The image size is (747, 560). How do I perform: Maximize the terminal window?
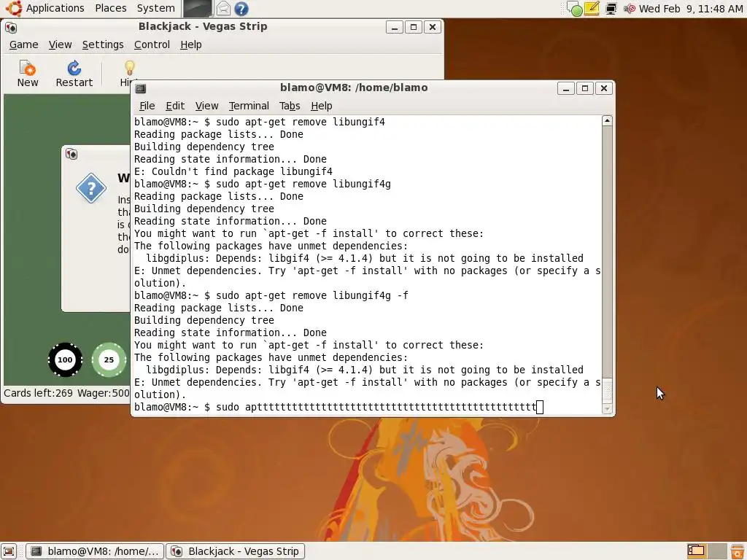[584, 88]
